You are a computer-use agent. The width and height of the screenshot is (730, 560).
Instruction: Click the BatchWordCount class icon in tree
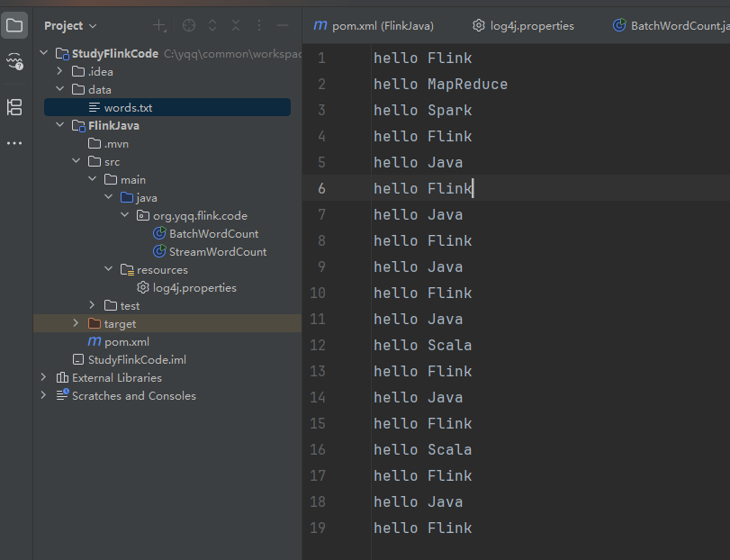click(159, 233)
